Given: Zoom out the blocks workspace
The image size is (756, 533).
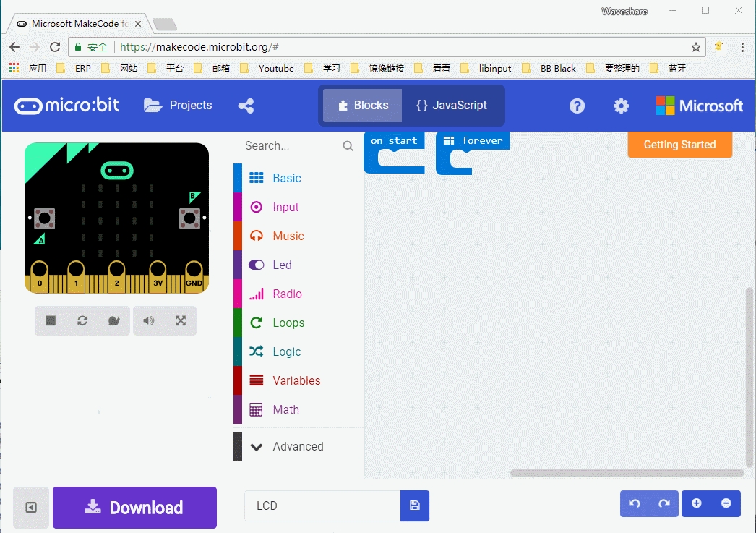Looking at the screenshot, I should pos(726,503).
